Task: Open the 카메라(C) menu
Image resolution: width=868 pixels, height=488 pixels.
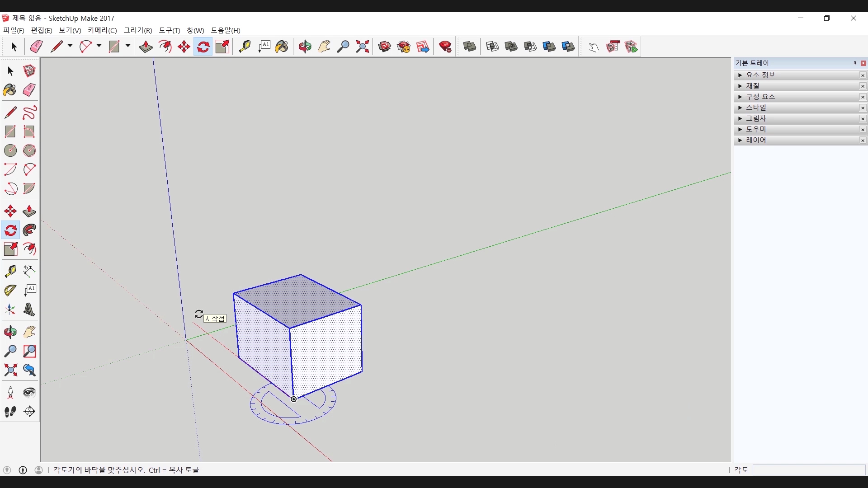Action: point(102,30)
